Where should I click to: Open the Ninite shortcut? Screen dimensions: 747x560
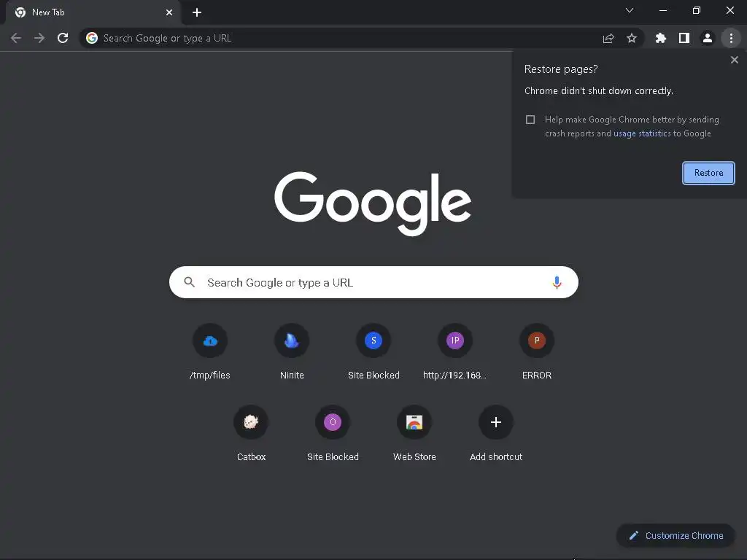click(x=292, y=352)
